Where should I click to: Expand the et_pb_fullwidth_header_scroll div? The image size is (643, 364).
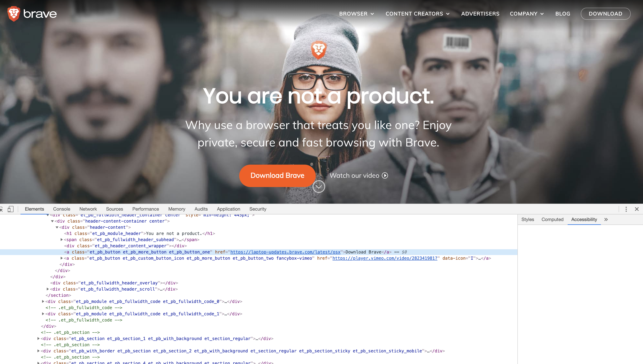click(x=48, y=289)
